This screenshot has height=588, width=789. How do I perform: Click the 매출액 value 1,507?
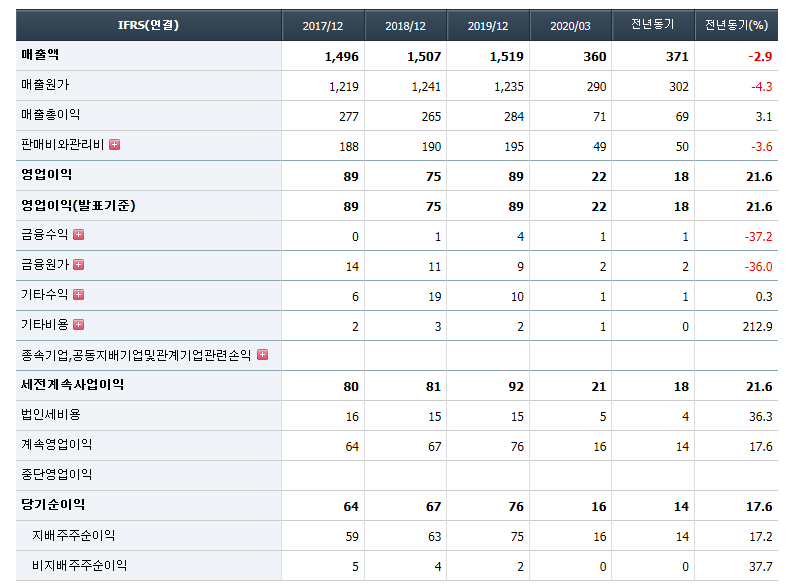click(x=424, y=57)
